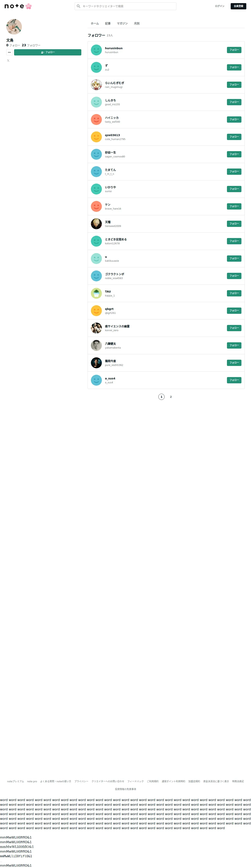Open the three-dot more options menu
The height and width of the screenshot is (868, 251).
(x=9, y=52)
